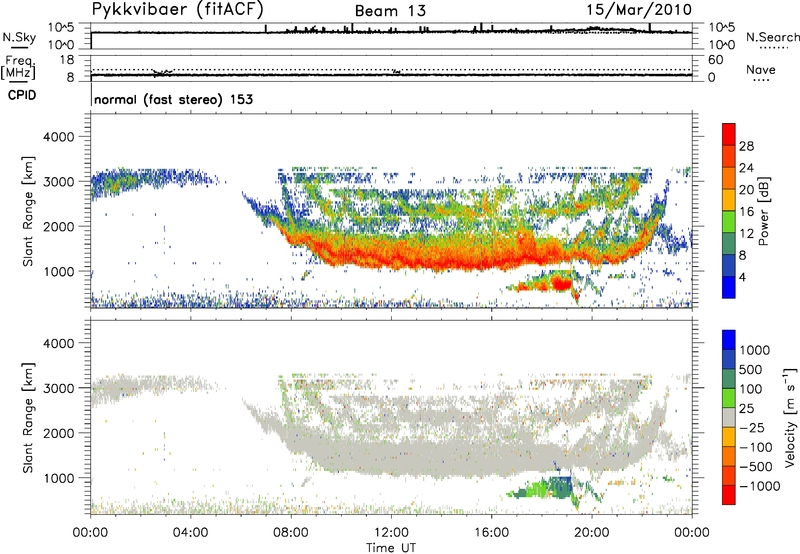Click the 'CPID' label

(22, 95)
